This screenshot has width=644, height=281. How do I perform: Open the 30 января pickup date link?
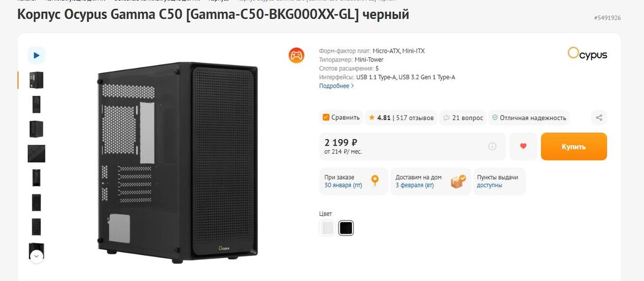point(343,185)
